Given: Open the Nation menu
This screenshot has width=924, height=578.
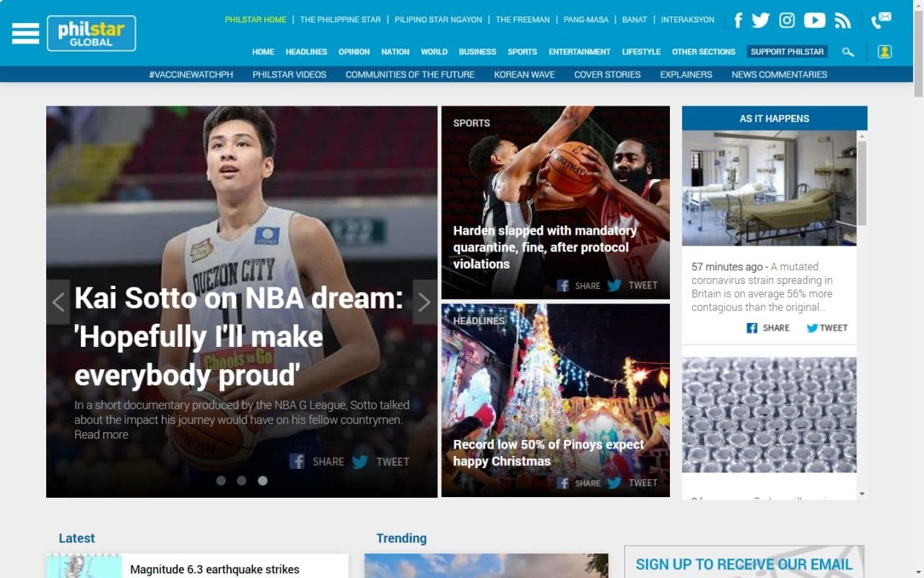Looking at the screenshot, I should (x=396, y=52).
